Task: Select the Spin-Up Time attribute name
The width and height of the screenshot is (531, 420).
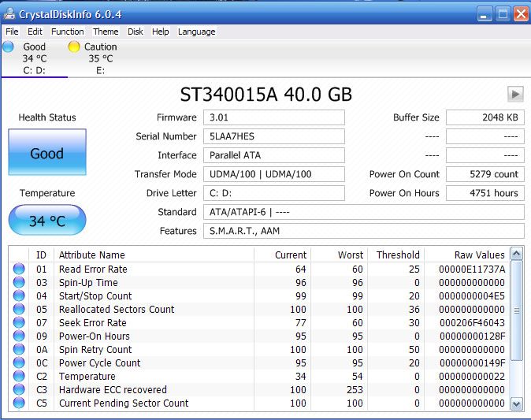Action: pos(88,282)
